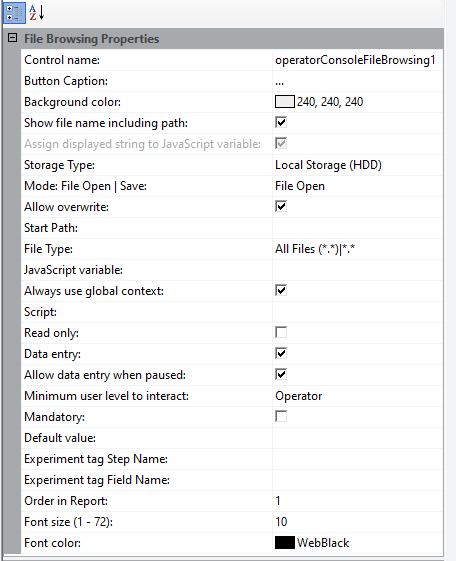
Task: Open Storage Type value Local Storage (HDD)
Action: click(357, 165)
